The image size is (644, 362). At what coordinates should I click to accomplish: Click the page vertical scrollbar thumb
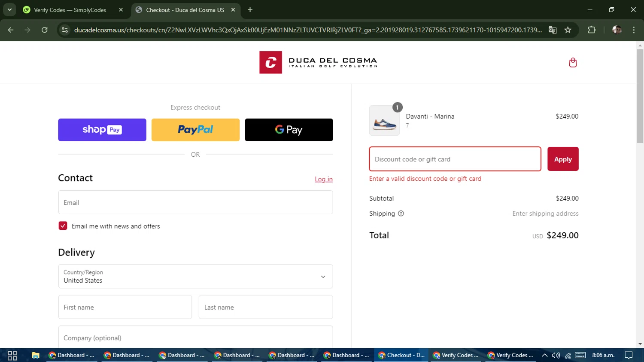tap(640, 95)
